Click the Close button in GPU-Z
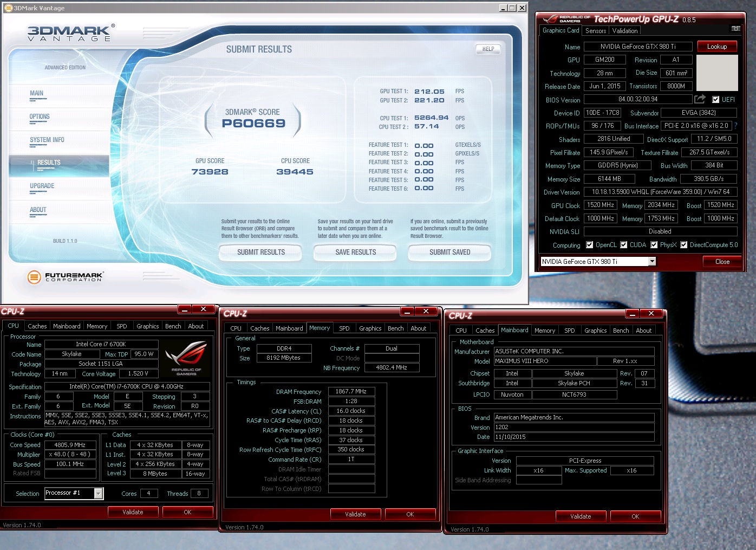The image size is (756, 550). click(x=722, y=262)
